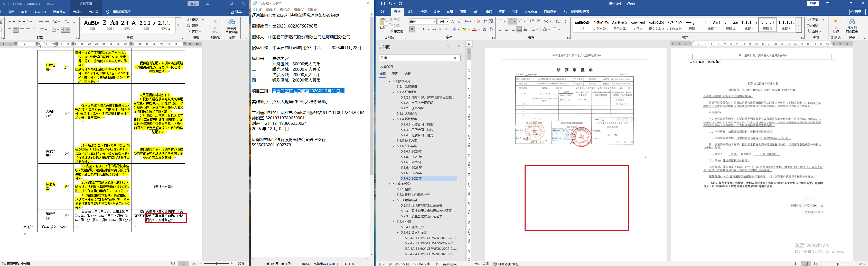Jump to 5.2.3.1 环境管理体系认证证书 heading

click(x=422, y=205)
